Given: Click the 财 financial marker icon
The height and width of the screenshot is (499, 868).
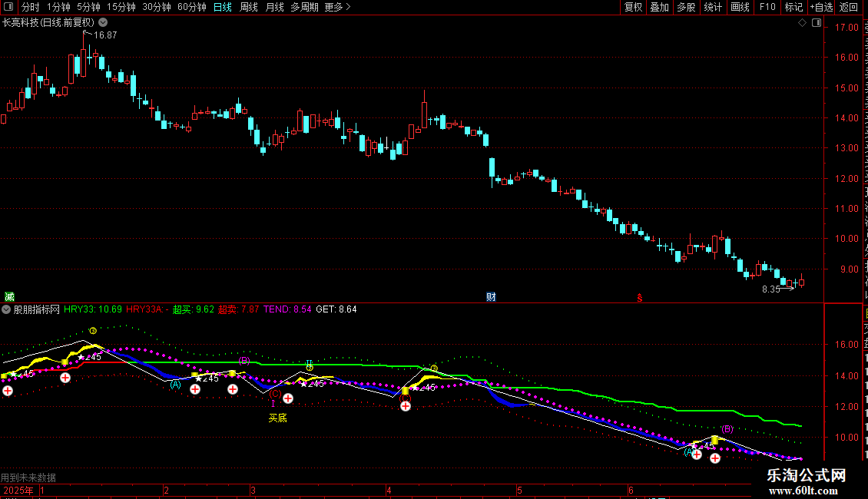Looking at the screenshot, I should coord(491,297).
